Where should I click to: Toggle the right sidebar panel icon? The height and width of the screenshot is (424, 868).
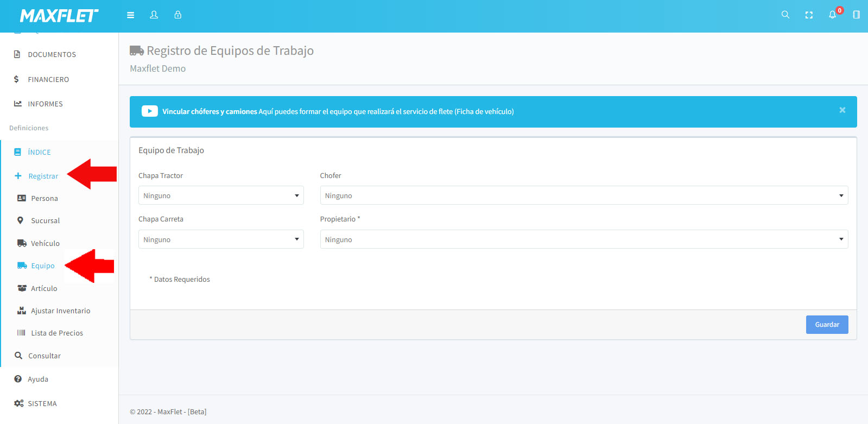pos(856,15)
